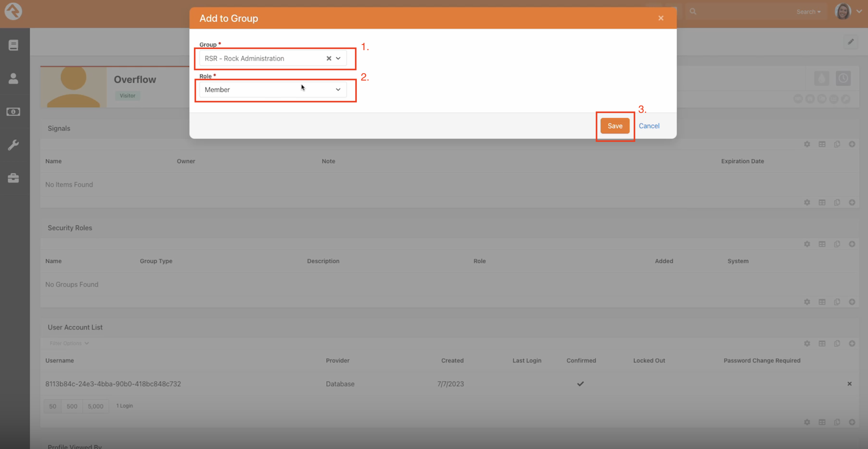Click the pencil edit icon on page
Image resolution: width=868 pixels, height=449 pixels.
click(x=851, y=42)
